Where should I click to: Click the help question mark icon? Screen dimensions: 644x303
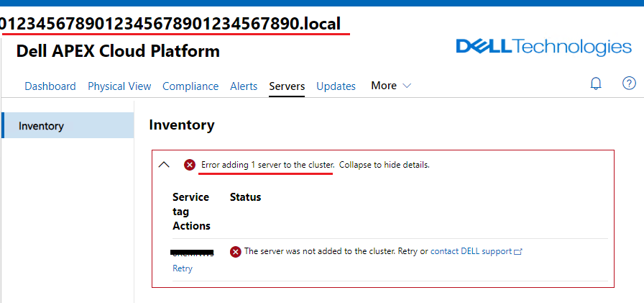(629, 83)
